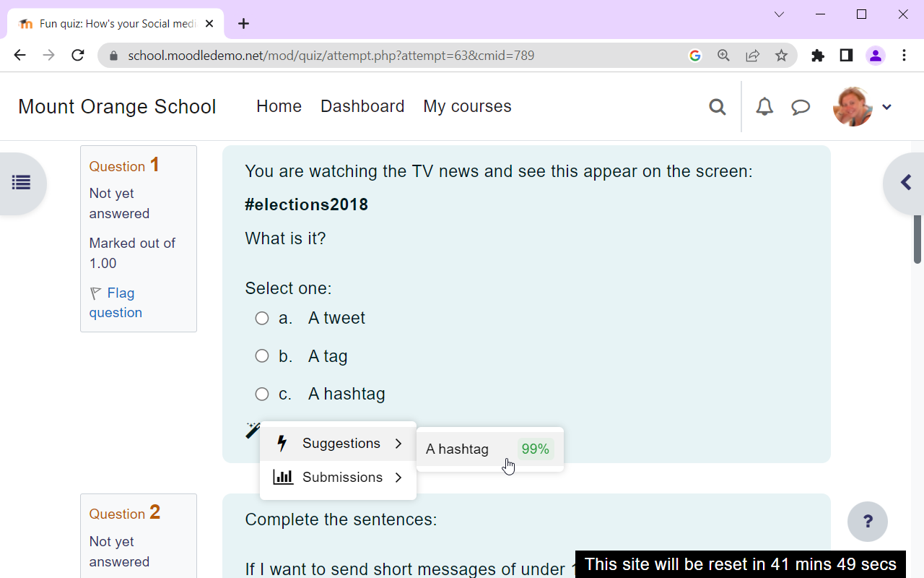This screenshot has height=578, width=924.
Task: Bookmark this page with the star icon
Action: [x=781, y=56]
